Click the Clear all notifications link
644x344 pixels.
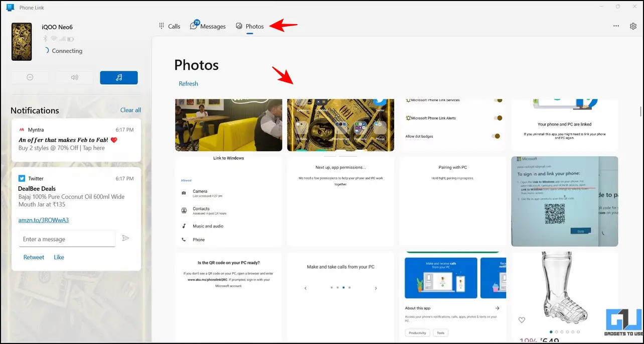point(130,110)
